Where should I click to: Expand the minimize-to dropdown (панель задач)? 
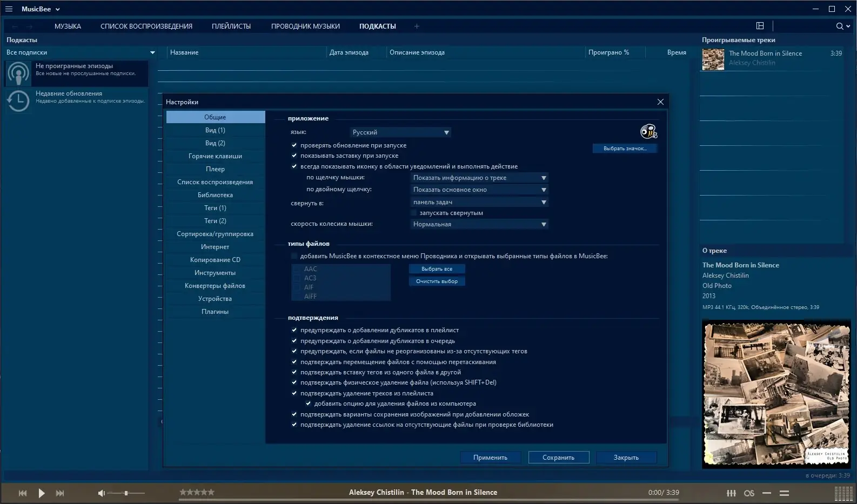coord(479,202)
